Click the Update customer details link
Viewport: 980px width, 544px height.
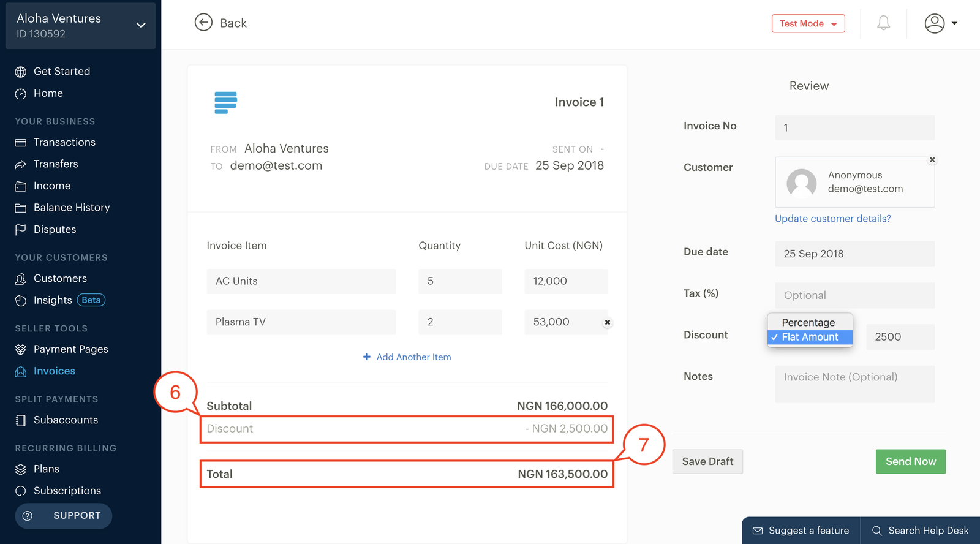832,219
